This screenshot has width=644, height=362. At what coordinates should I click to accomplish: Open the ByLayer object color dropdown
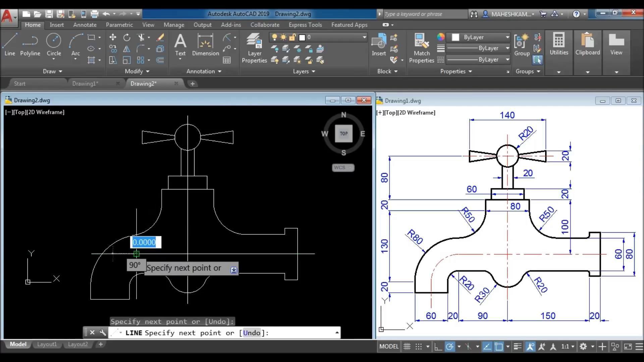tap(507, 37)
